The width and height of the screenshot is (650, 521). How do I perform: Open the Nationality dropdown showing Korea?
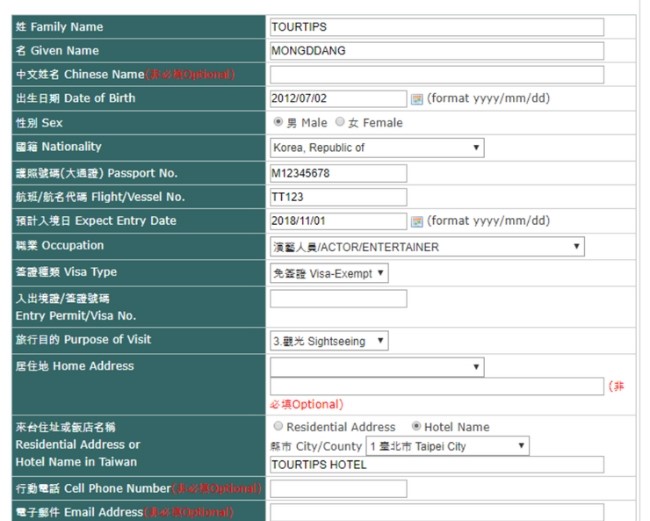(x=377, y=148)
